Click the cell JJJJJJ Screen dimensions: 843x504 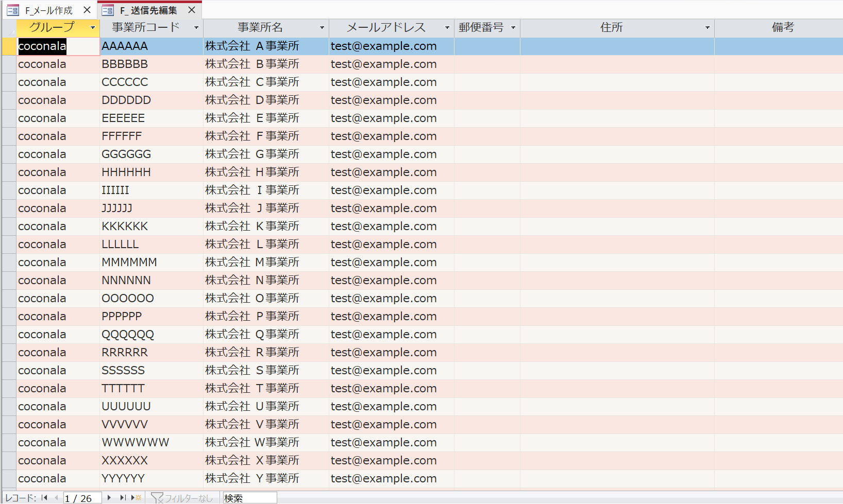click(151, 208)
